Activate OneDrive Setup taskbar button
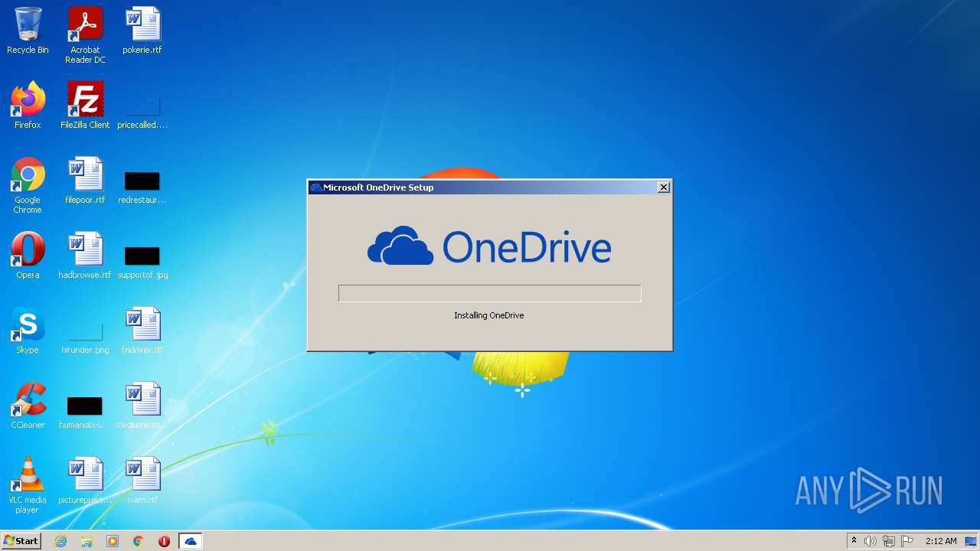The width and height of the screenshot is (980, 551). (191, 541)
